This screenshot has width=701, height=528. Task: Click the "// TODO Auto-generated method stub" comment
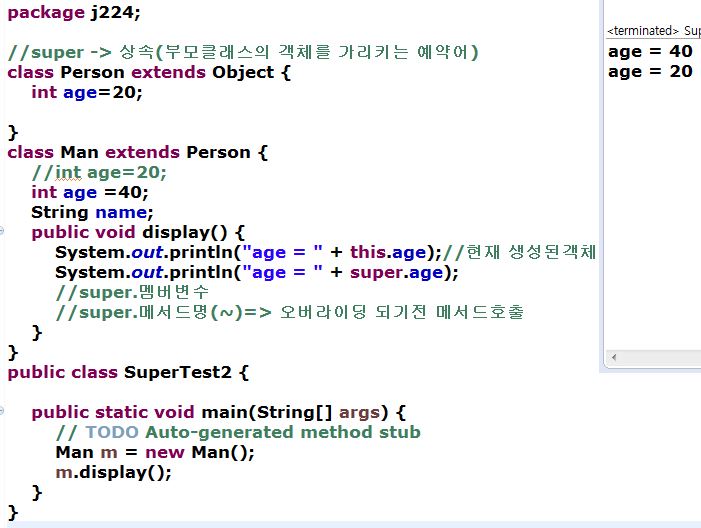pos(238,432)
